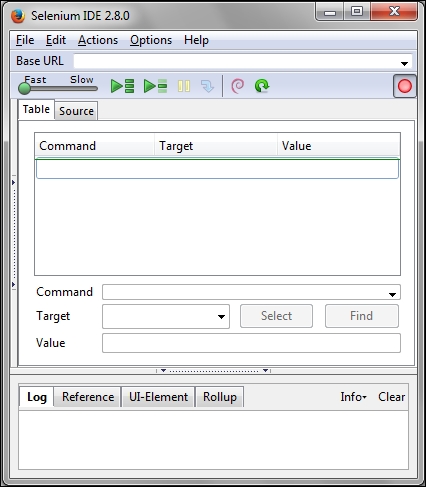Viewport: 426px width, 487px height.
Task: Open the Command dropdown list
Action: pos(392,294)
